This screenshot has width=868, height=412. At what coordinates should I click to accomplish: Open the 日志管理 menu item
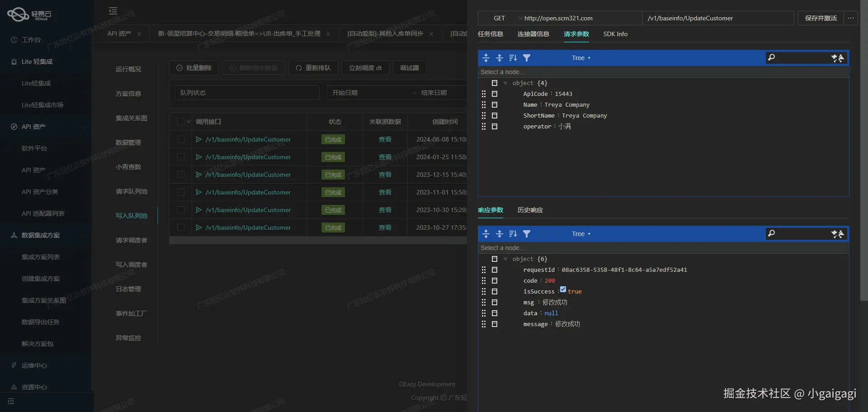pyautogui.click(x=128, y=289)
